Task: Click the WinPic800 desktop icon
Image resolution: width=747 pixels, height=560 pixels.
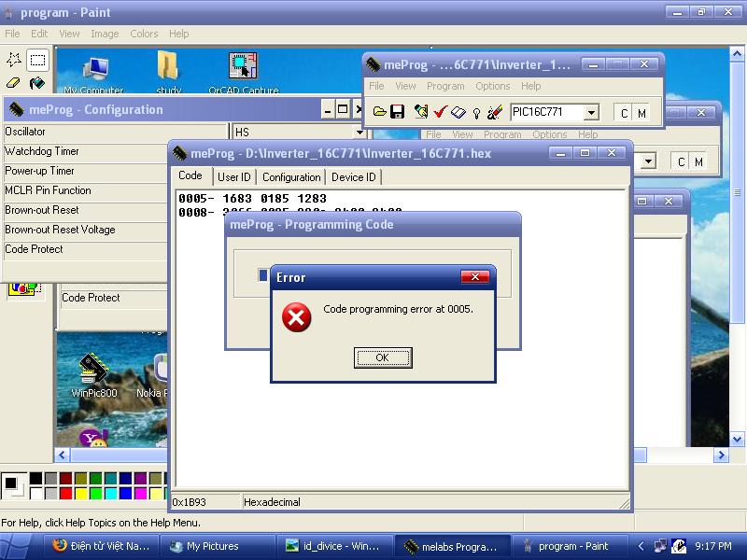Action: [94, 375]
